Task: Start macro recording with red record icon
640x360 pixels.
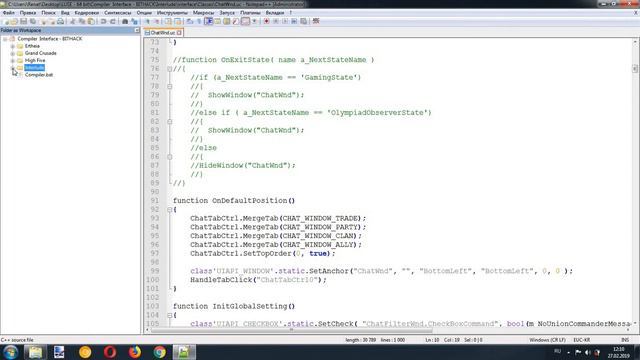Action: [266, 21]
